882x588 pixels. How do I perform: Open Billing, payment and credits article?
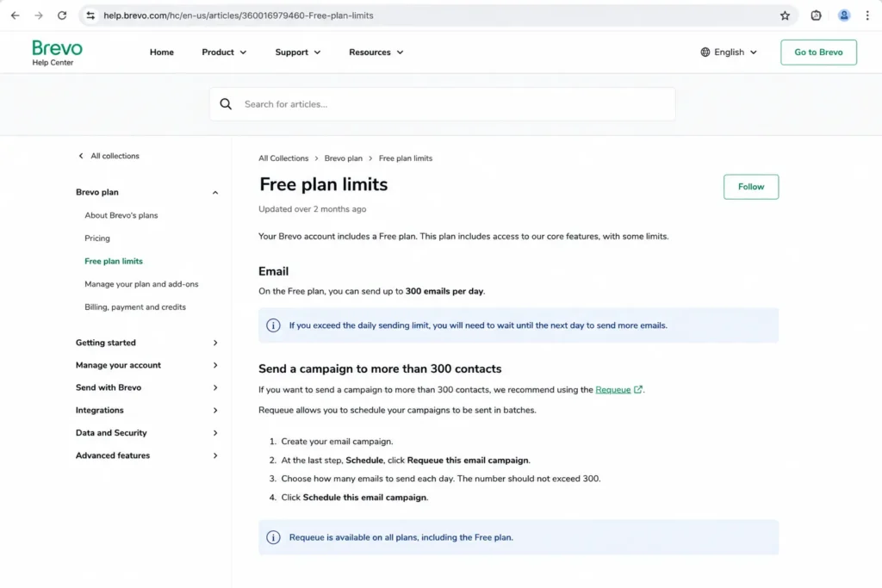(x=135, y=307)
